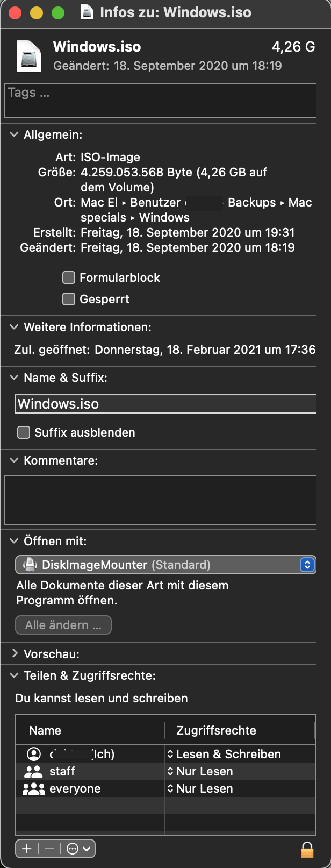Click the everyone group icon

(33, 789)
